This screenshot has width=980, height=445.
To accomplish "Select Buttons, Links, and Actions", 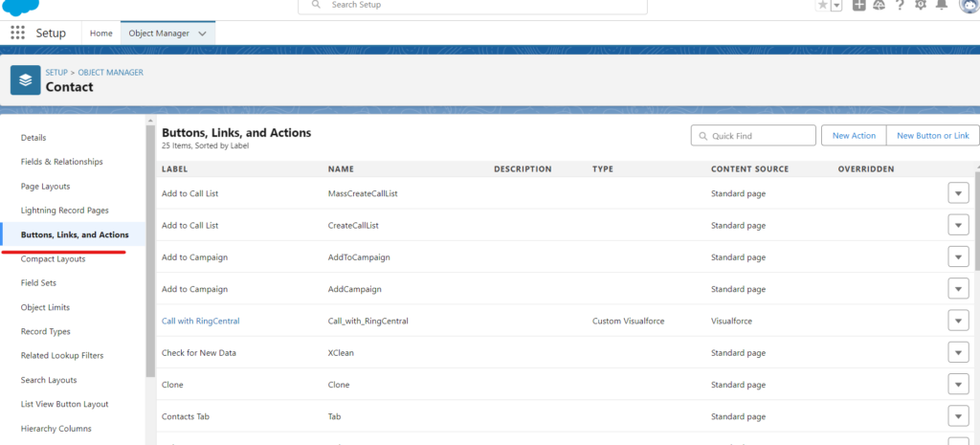I will tap(75, 235).
